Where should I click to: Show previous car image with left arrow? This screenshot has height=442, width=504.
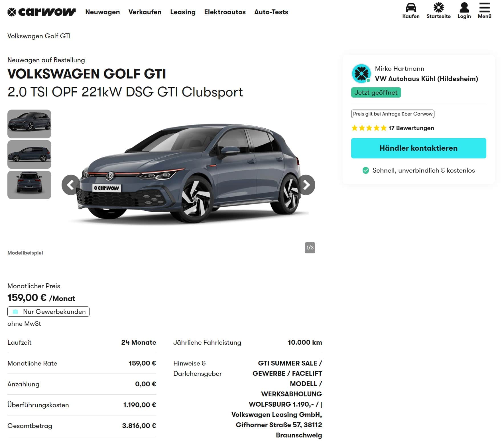coord(70,185)
